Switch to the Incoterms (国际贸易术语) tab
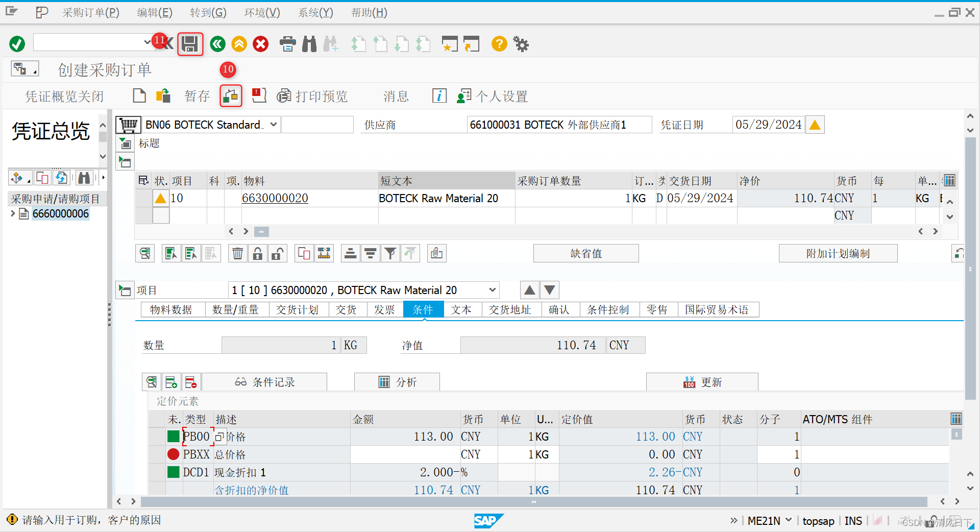This screenshot has height=532, width=980. pyautogui.click(x=718, y=309)
